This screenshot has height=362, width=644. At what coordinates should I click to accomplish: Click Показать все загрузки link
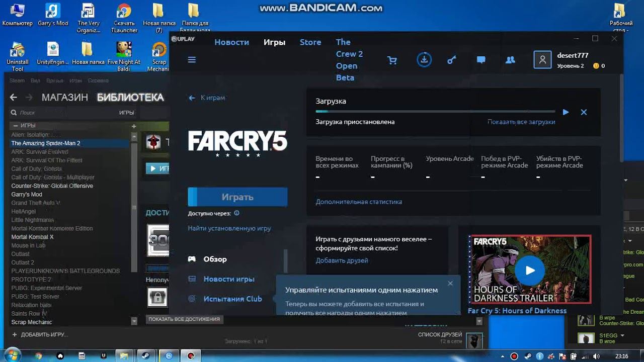point(521,122)
